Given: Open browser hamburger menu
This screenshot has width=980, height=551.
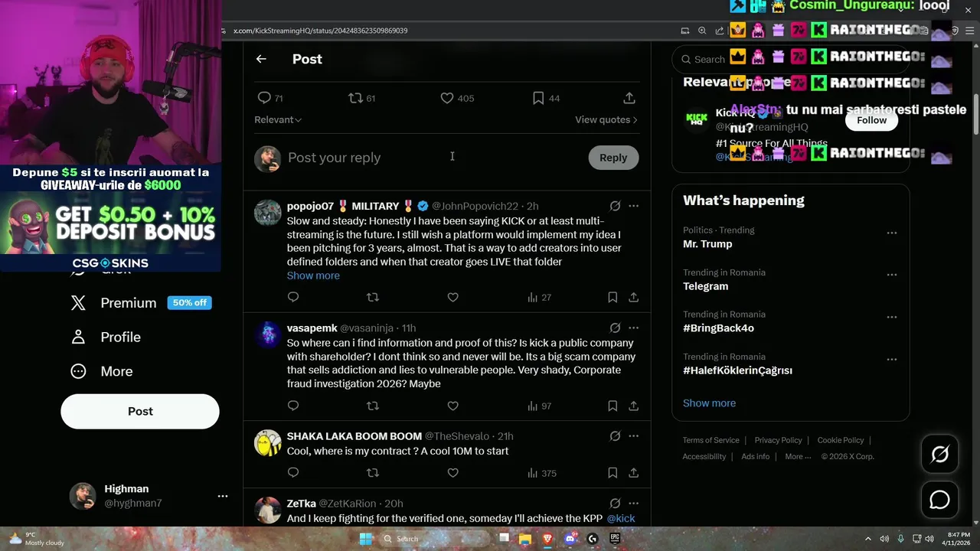Looking at the screenshot, I should (969, 31).
